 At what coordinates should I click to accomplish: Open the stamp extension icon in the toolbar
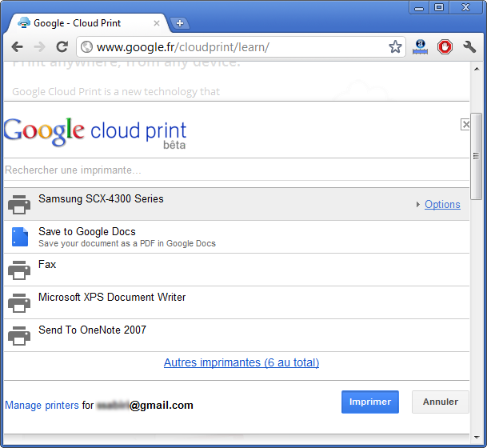coord(420,47)
